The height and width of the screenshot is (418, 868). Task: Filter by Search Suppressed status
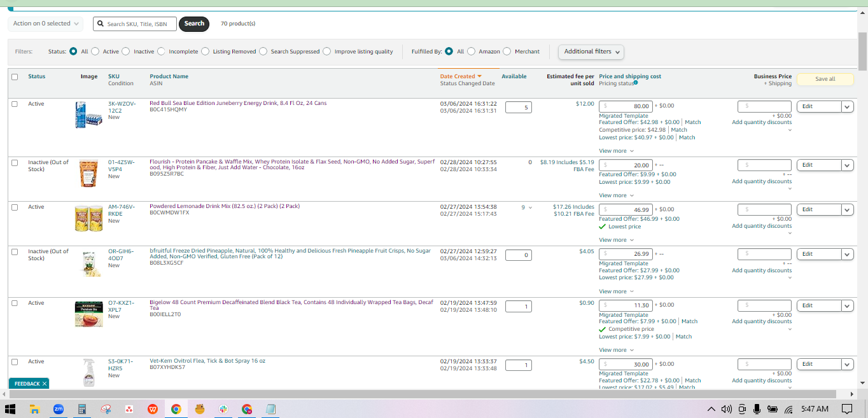[x=263, y=52]
